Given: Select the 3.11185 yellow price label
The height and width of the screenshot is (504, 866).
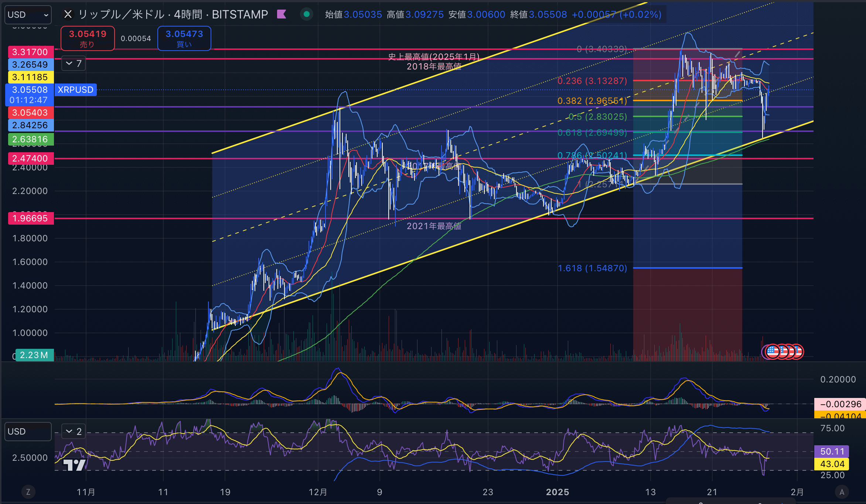Looking at the screenshot, I should [31, 77].
